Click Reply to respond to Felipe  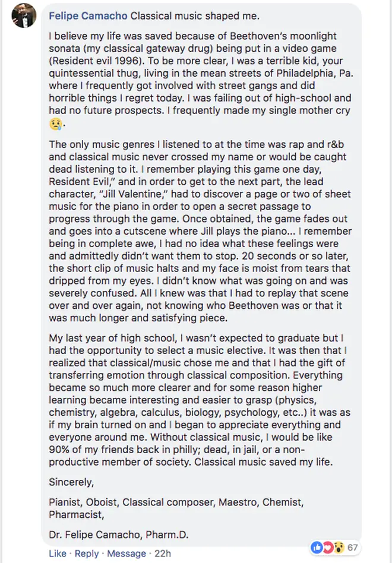(87, 553)
